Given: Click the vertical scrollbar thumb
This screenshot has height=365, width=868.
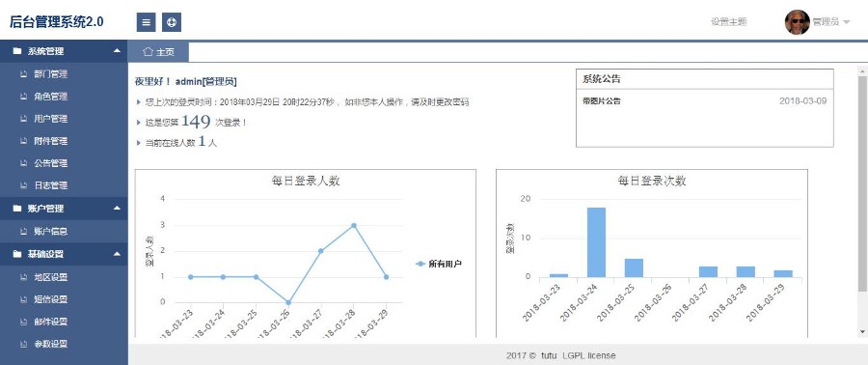Looking at the screenshot, I should [x=862, y=183].
